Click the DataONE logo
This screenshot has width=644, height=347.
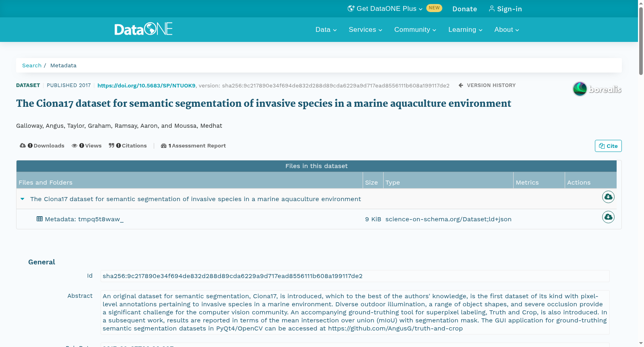(x=143, y=29)
